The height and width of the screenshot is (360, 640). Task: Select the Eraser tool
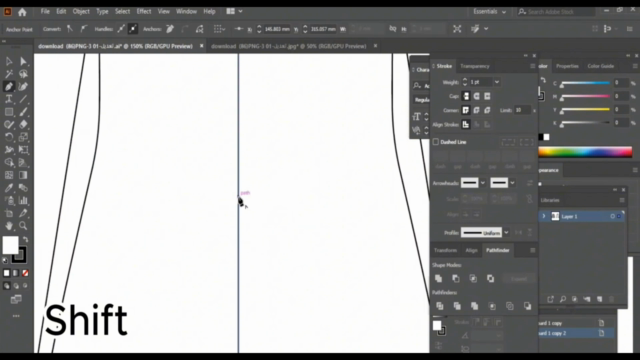(23, 124)
